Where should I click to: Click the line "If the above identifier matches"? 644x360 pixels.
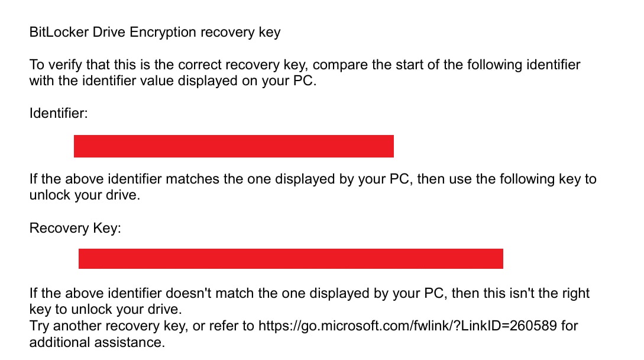[x=313, y=179]
